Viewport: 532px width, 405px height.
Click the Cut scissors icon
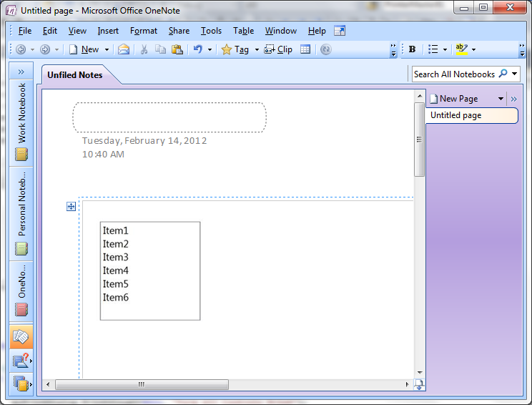144,49
